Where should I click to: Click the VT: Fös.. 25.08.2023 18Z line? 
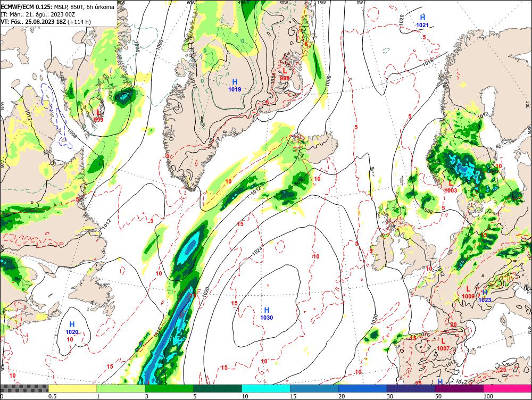point(46,22)
